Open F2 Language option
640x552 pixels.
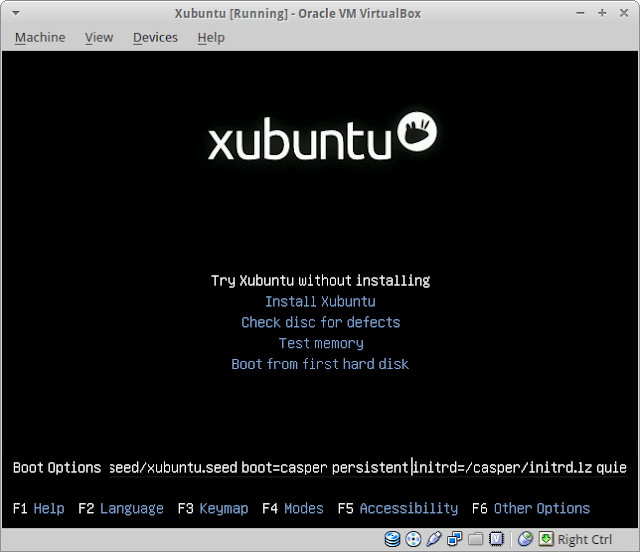(x=121, y=508)
